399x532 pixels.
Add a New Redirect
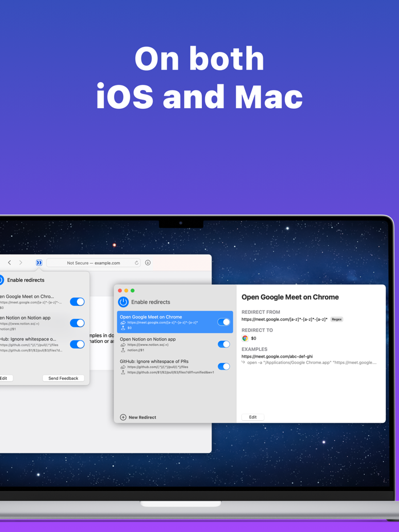tap(138, 418)
